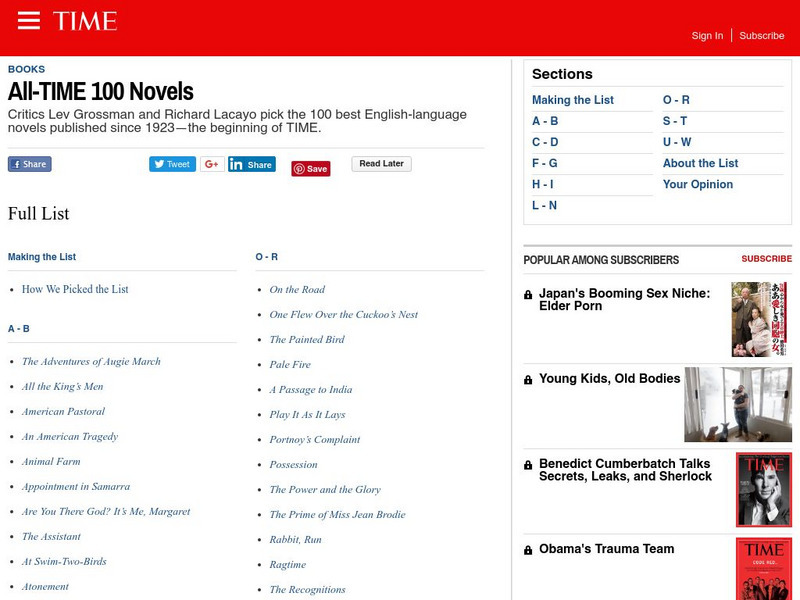
Task: Open Are You There God? It's Me, Margaret
Action: pos(106,511)
